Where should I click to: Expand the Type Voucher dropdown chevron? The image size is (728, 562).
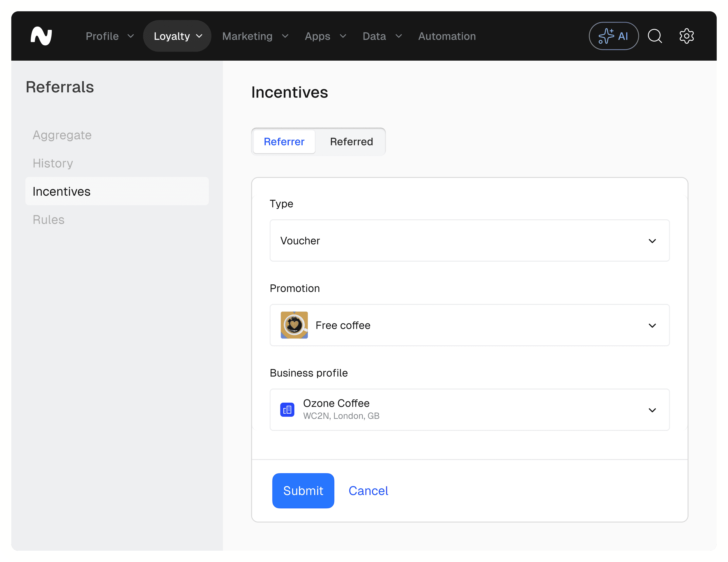652,241
